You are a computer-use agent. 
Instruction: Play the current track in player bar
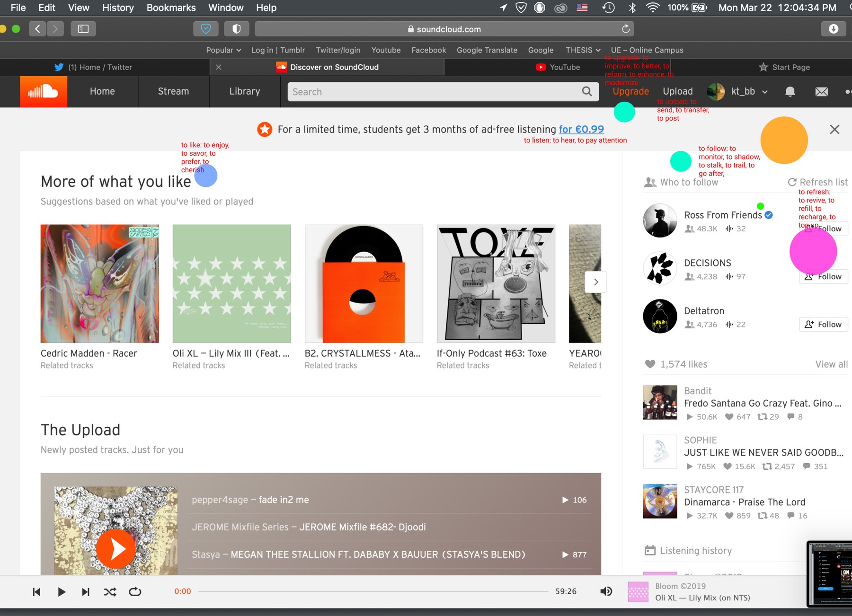pos(62,592)
